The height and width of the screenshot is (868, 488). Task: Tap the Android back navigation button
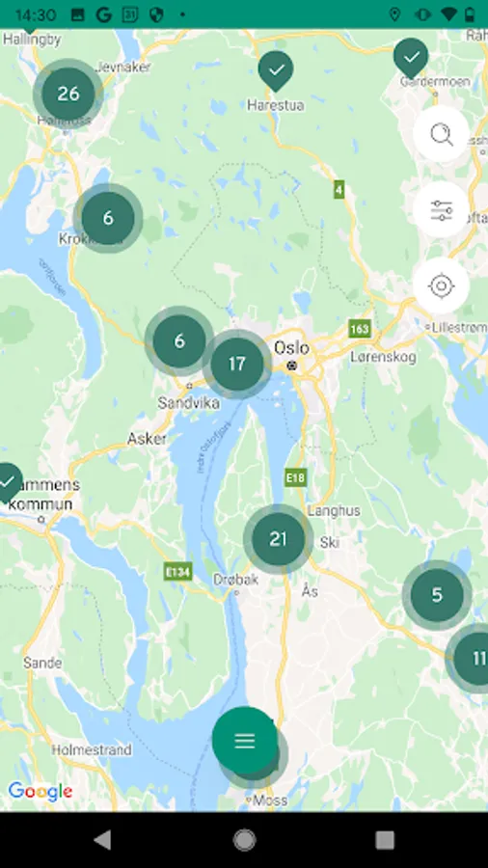click(x=102, y=840)
